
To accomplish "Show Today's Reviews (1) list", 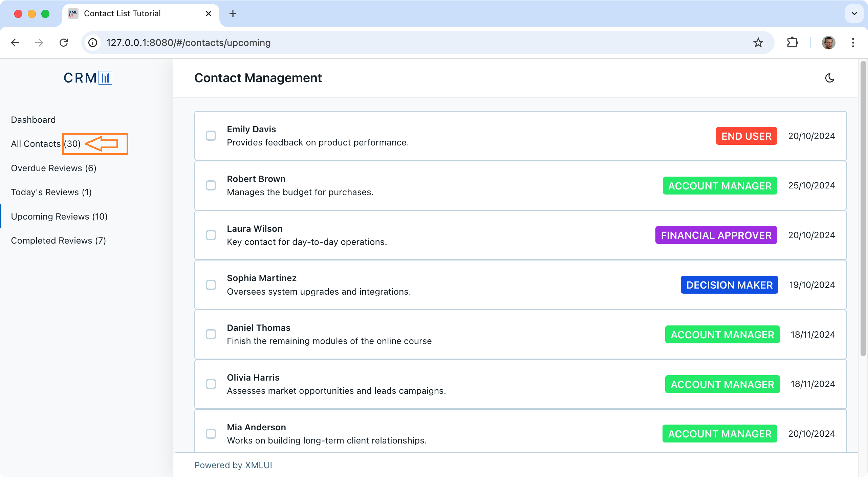I will pos(51,192).
